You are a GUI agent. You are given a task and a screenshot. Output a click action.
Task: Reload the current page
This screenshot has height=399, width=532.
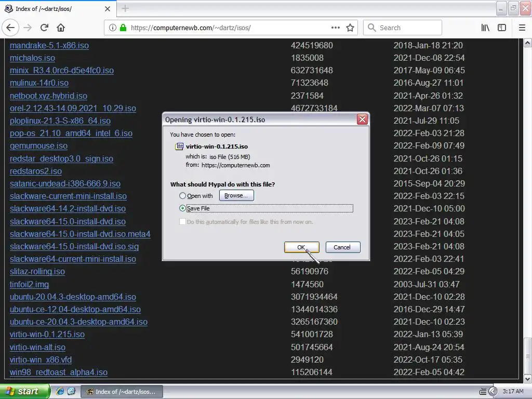tap(44, 28)
